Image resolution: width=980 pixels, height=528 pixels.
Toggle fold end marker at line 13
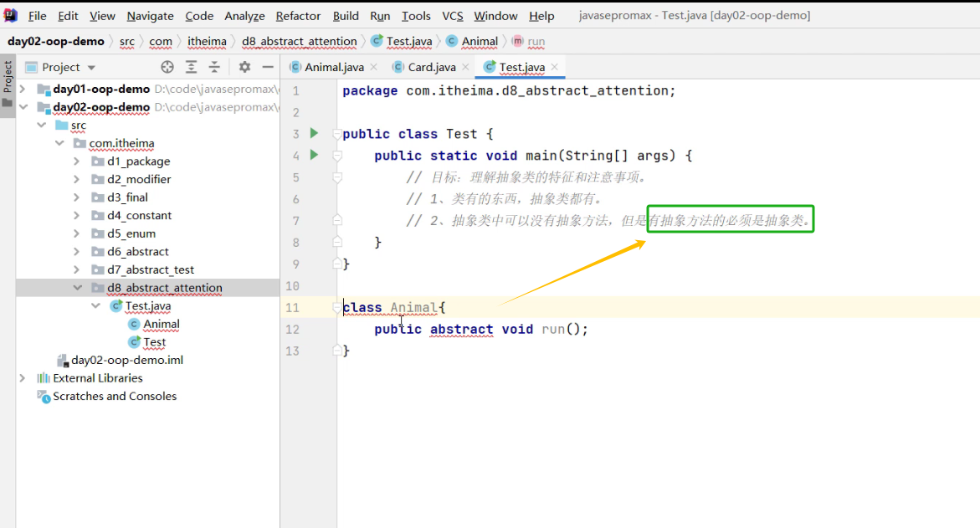click(337, 351)
